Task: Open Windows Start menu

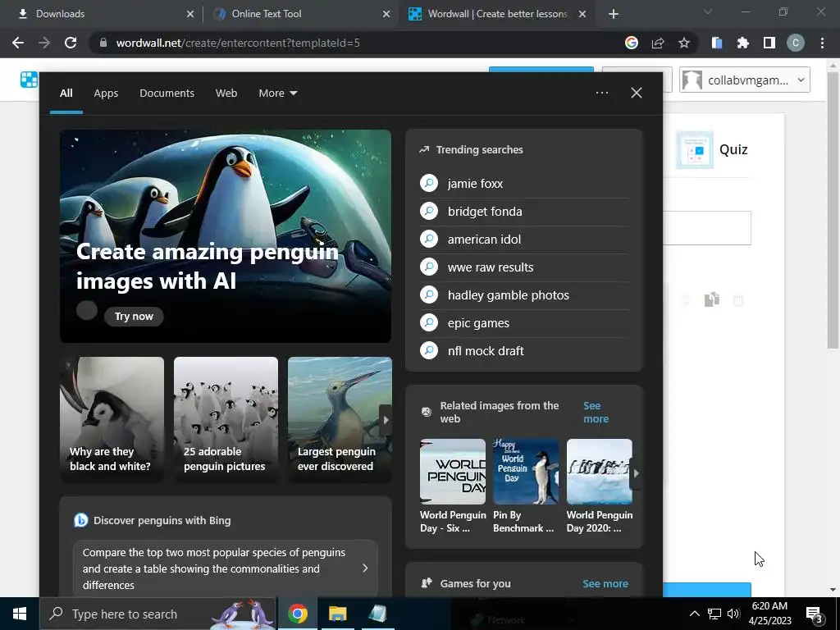Action: [20, 614]
